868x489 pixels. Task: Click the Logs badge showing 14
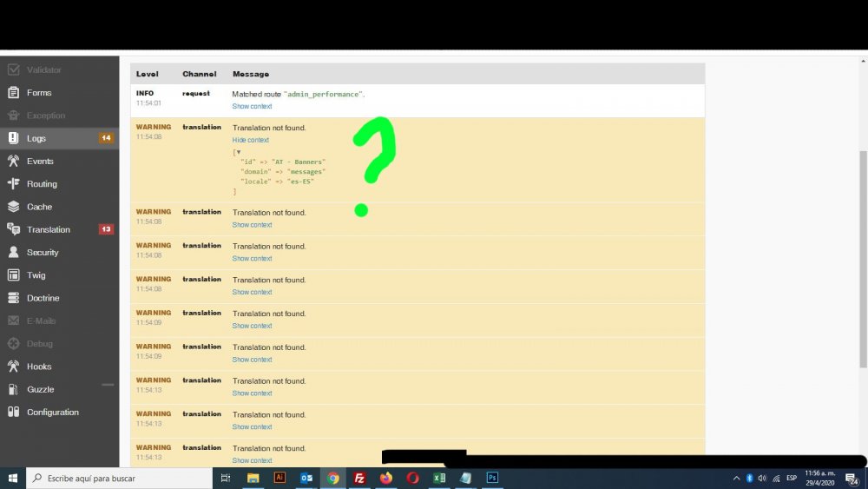click(x=106, y=138)
